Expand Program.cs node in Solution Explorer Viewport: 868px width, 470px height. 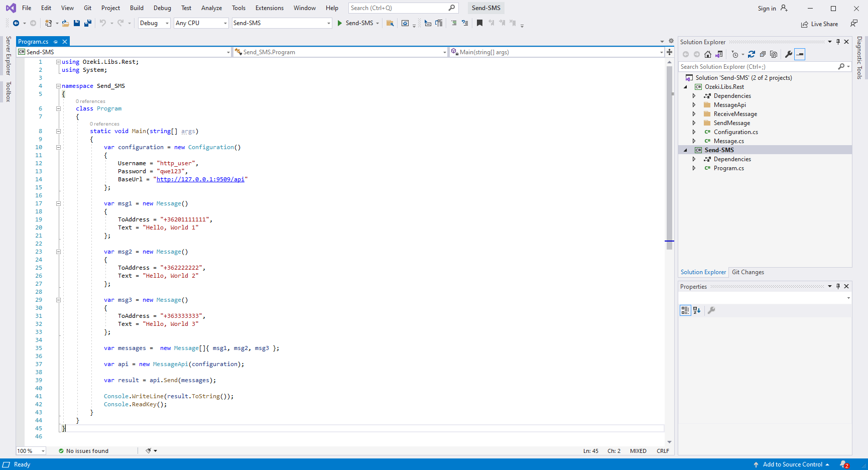tap(694, 168)
